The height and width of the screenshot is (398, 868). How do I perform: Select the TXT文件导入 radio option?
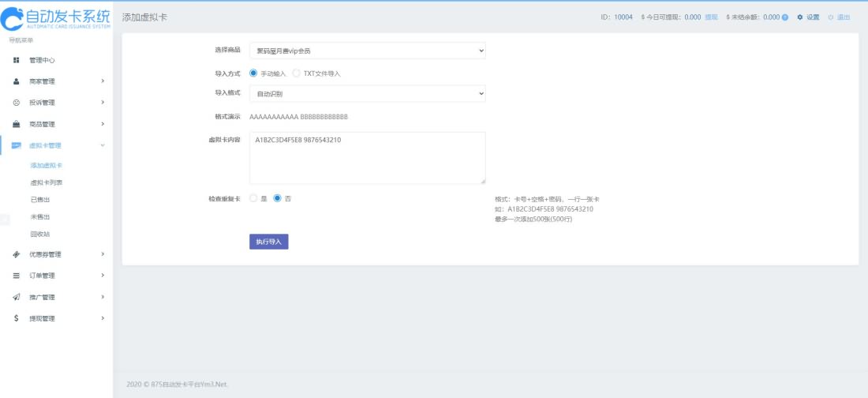coord(297,73)
